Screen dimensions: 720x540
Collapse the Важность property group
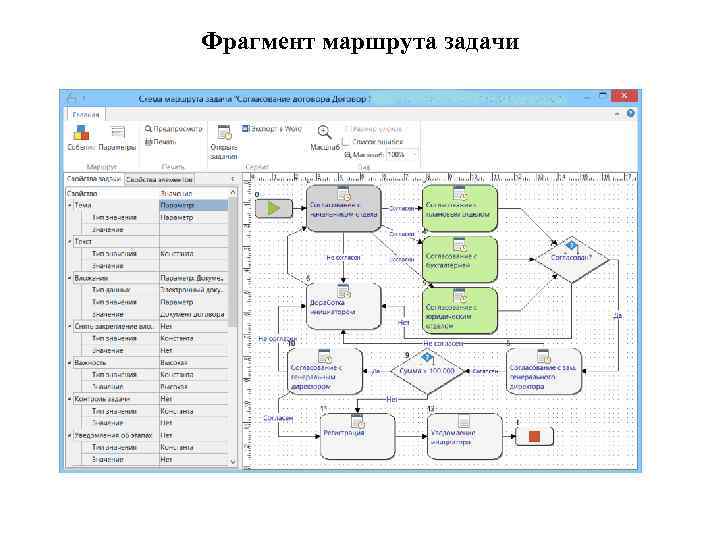(x=70, y=363)
